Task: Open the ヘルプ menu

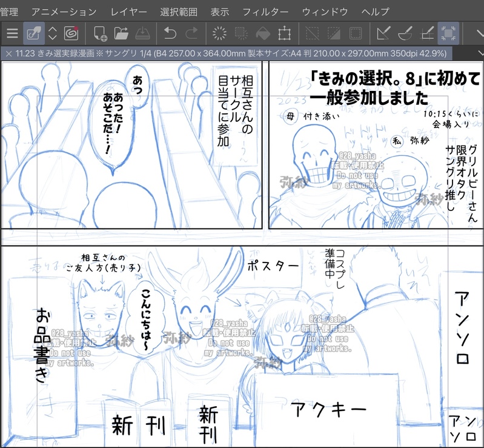Action: pyautogui.click(x=376, y=12)
